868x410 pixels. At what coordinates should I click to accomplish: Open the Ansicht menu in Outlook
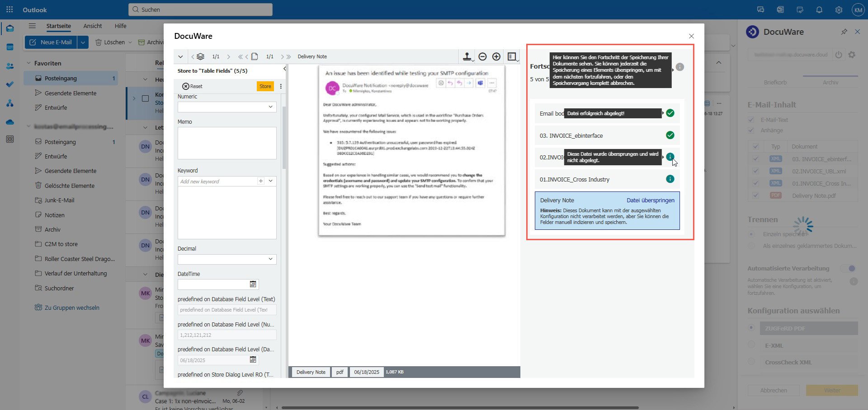[93, 26]
